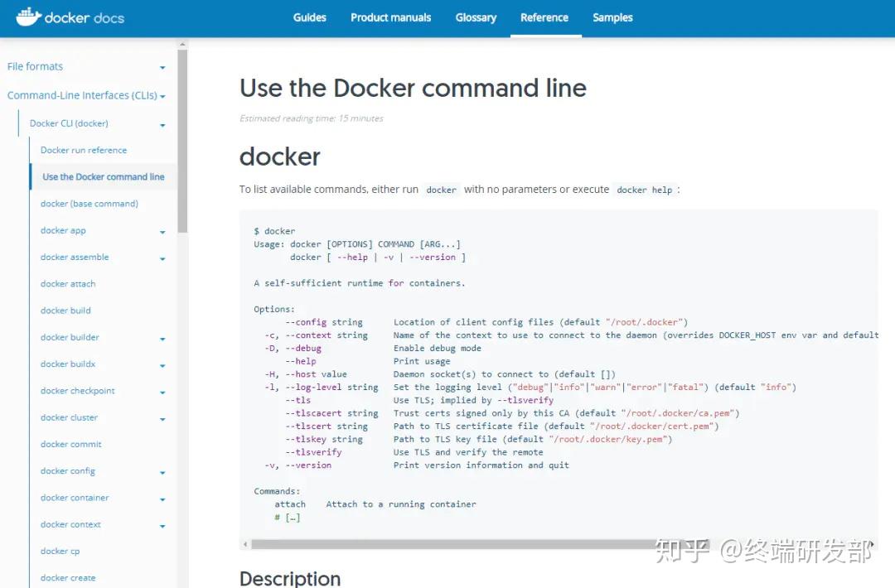
Task: Open Product manuals
Action: 390,17
